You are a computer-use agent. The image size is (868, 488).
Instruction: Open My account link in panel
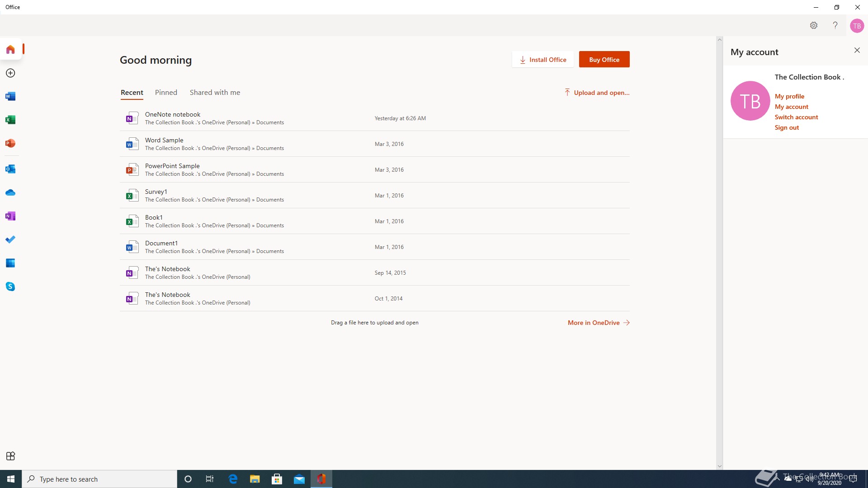click(791, 107)
